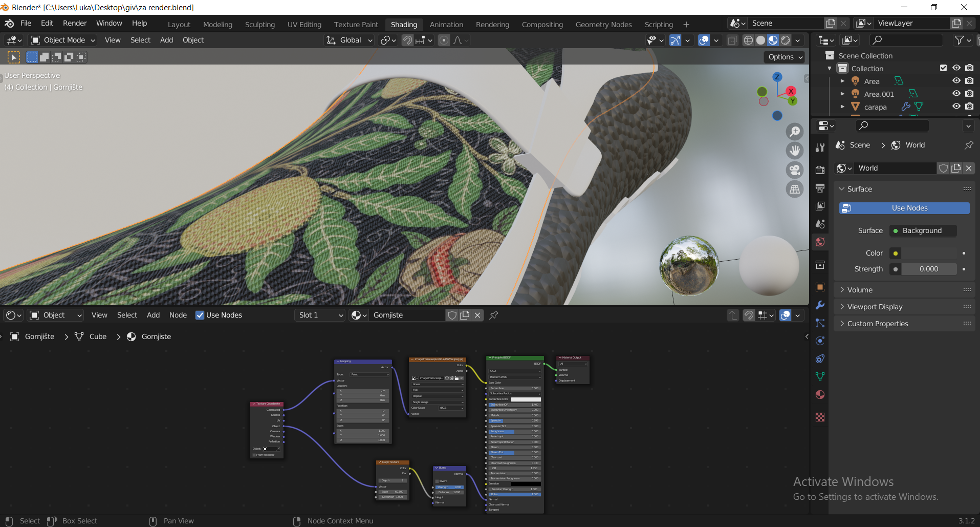Toggle proportional editing icon
The width and height of the screenshot is (980, 527).
point(444,40)
